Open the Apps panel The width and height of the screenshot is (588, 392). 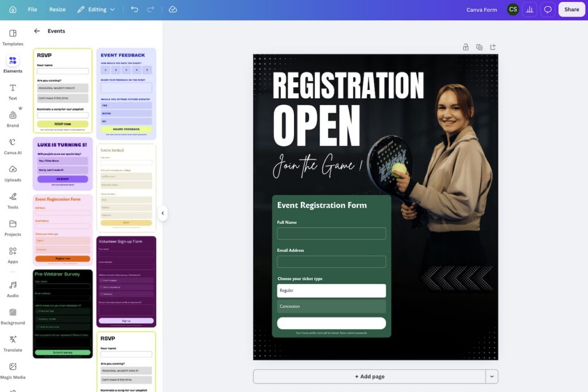pyautogui.click(x=13, y=255)
